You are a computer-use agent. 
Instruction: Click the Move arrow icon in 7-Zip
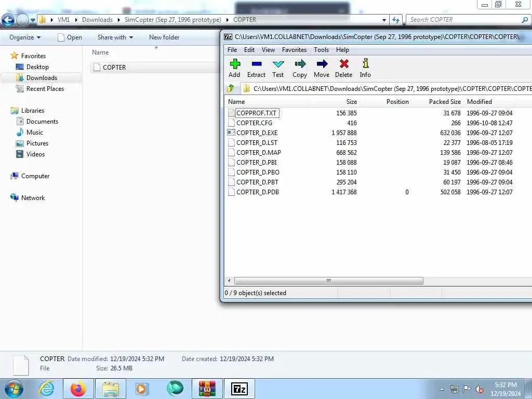coord(322,64)
